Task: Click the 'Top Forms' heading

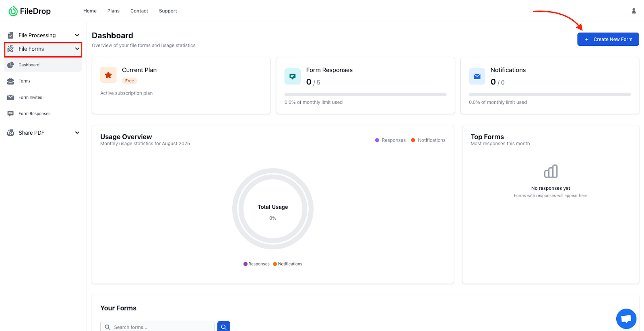Action: pyautogui.click(x=487, y=137)
